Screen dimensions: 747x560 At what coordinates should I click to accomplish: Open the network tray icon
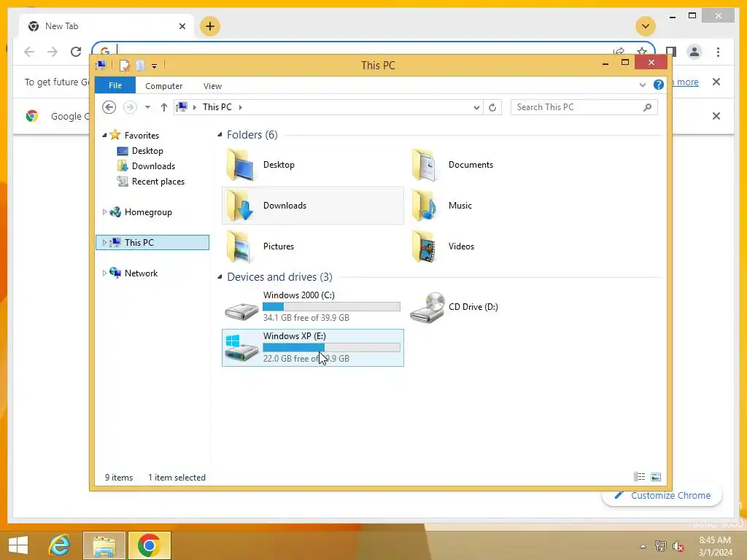[661, 546]
